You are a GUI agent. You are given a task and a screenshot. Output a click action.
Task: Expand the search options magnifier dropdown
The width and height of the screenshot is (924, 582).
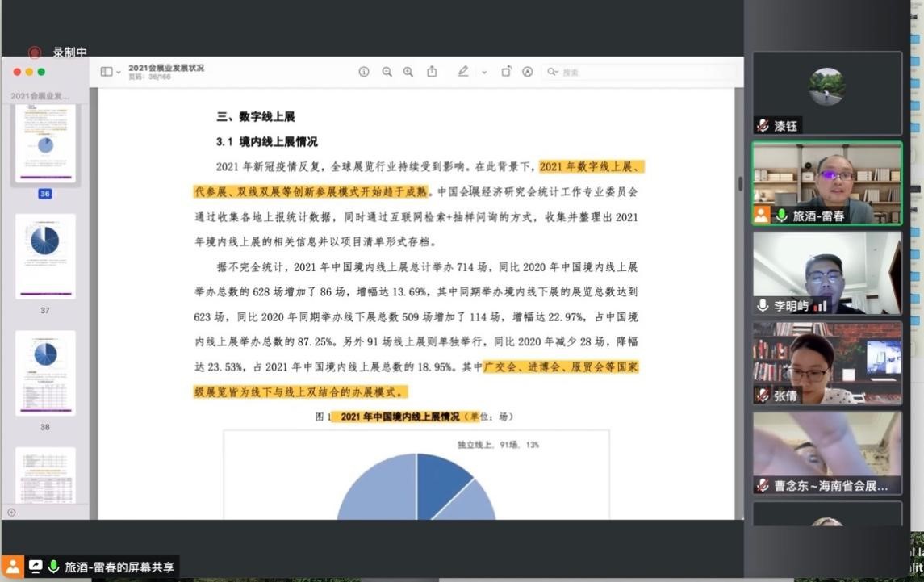point(553,72)
